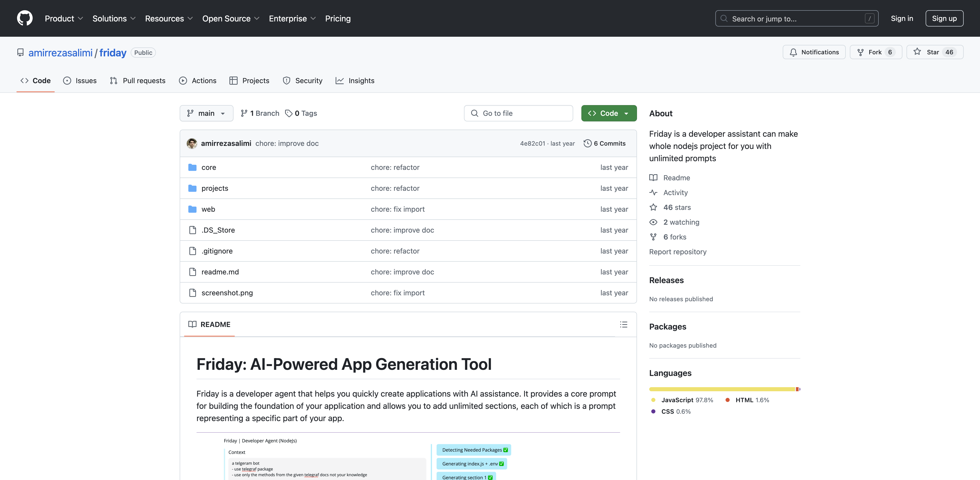Switch to the Code tab
The image size is (980, 480).
pos(35,81)
